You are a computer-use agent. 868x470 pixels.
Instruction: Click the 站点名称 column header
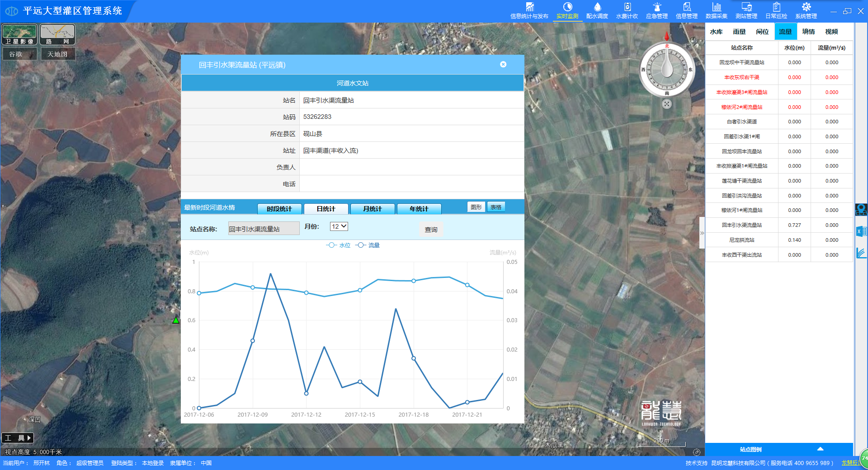click(742, 47)
